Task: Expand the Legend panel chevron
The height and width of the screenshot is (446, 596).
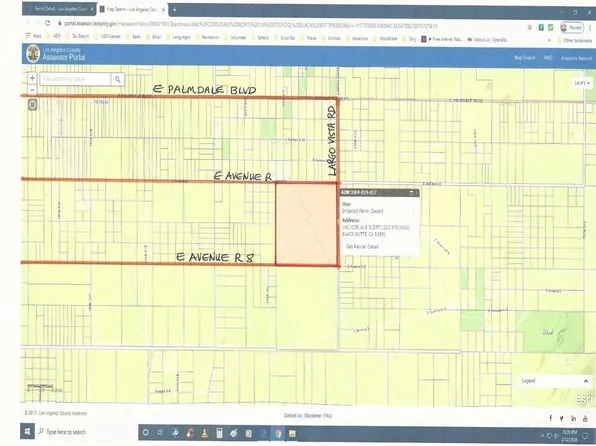Action: point(586,381)
